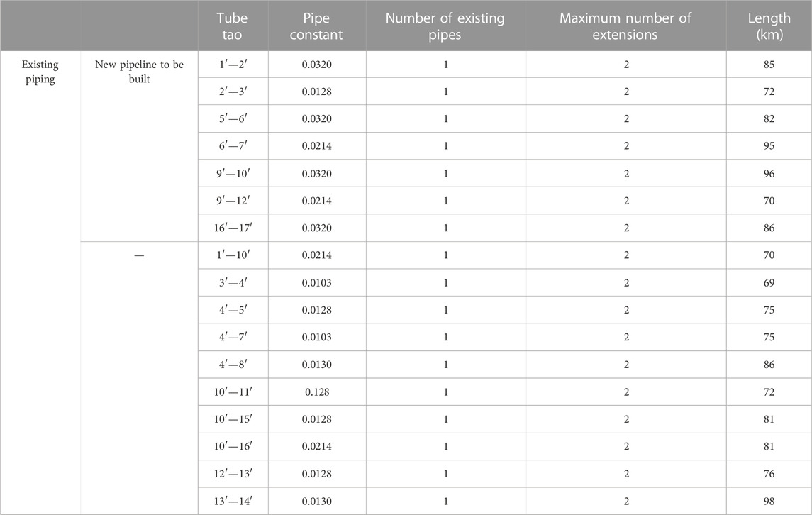
Task: Click length value 98
Action: (x=769, y=501)
